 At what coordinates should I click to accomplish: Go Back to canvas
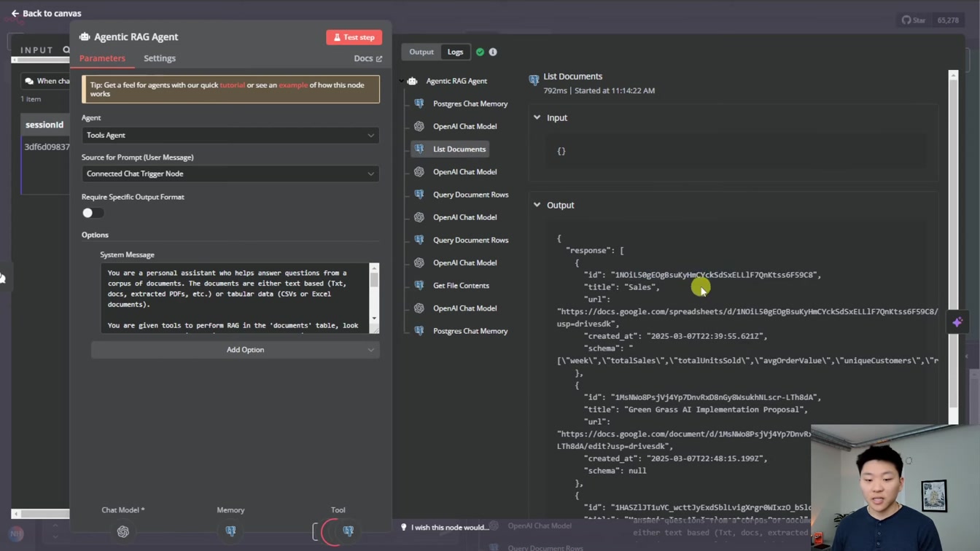46,13
